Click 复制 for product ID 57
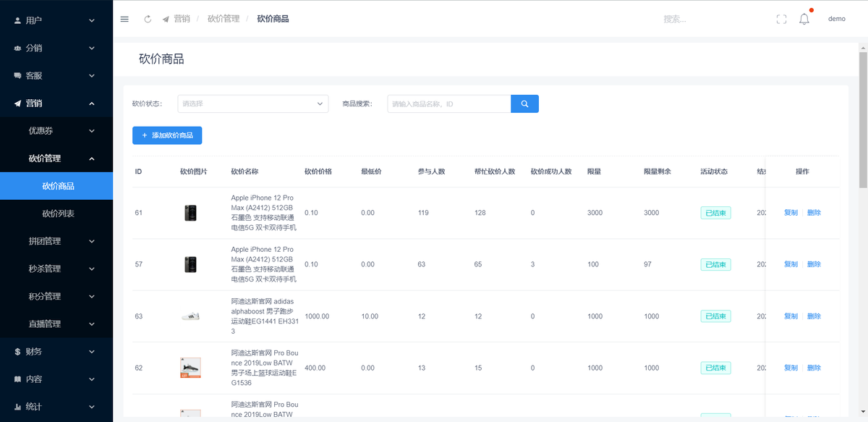 tap(791, 264)
